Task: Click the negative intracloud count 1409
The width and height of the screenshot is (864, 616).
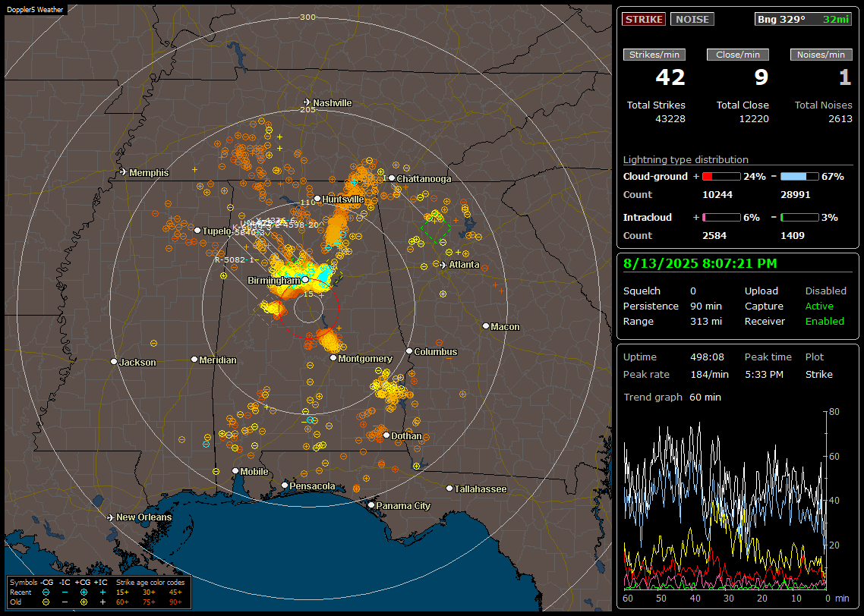Action: 793,236
